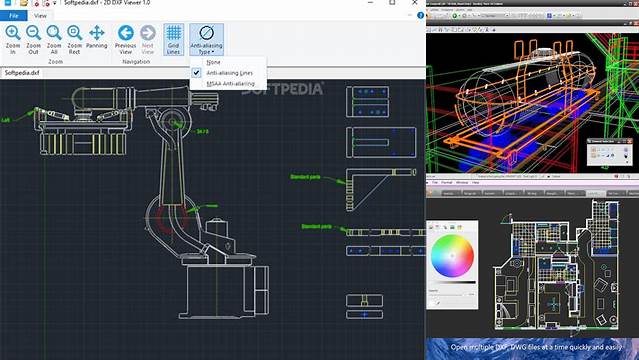Adjust the brightness slider under the color wheel

(453, 282)
